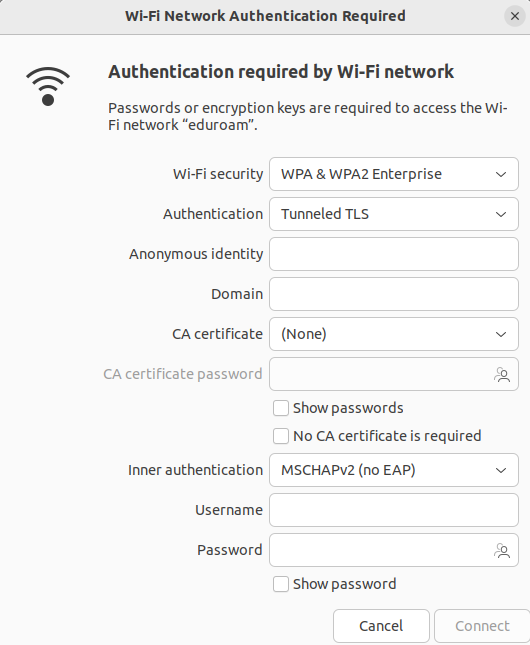
Task: Click the Cancel button
Action: point(381,626)
